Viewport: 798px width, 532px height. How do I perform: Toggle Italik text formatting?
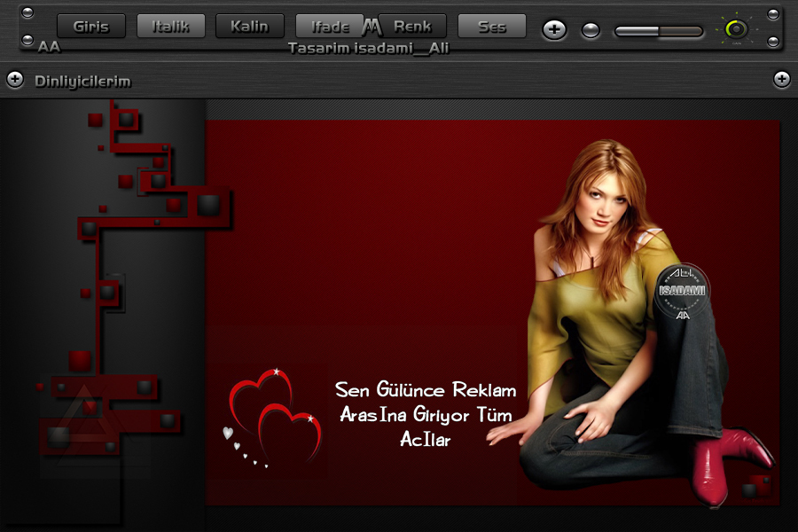click(170, 26)
